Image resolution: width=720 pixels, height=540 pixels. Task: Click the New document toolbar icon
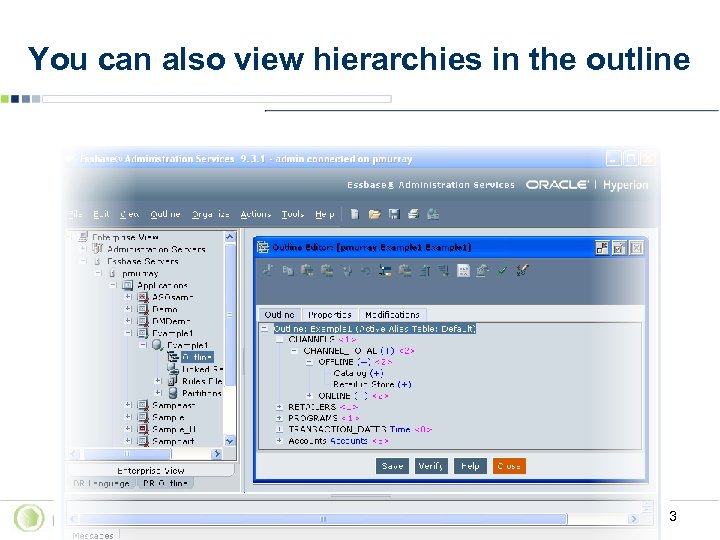click(x=354, y=214)
